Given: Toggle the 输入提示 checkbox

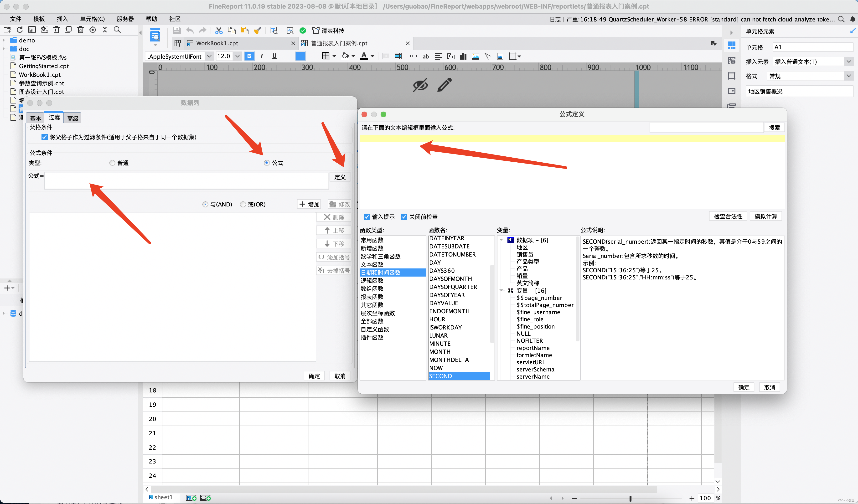Looking at the screenshot, I should click(x=367, y=217).
